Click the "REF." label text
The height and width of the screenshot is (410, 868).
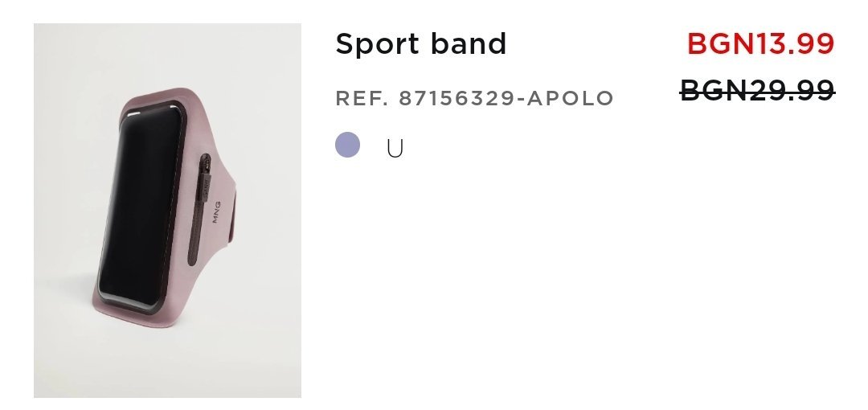tap(362, 99)
